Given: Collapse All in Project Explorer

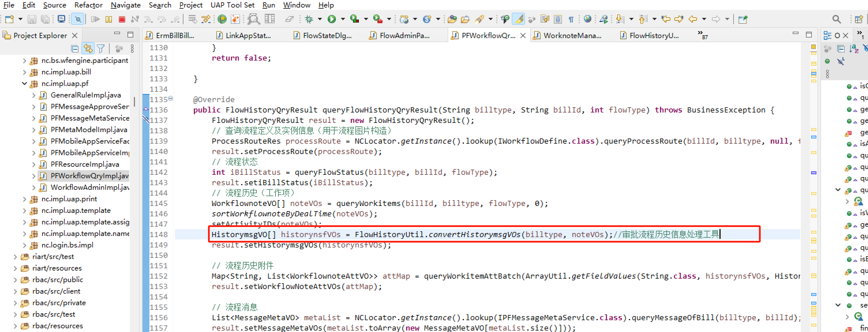Looking at the screenshot, I should [75, 49].
